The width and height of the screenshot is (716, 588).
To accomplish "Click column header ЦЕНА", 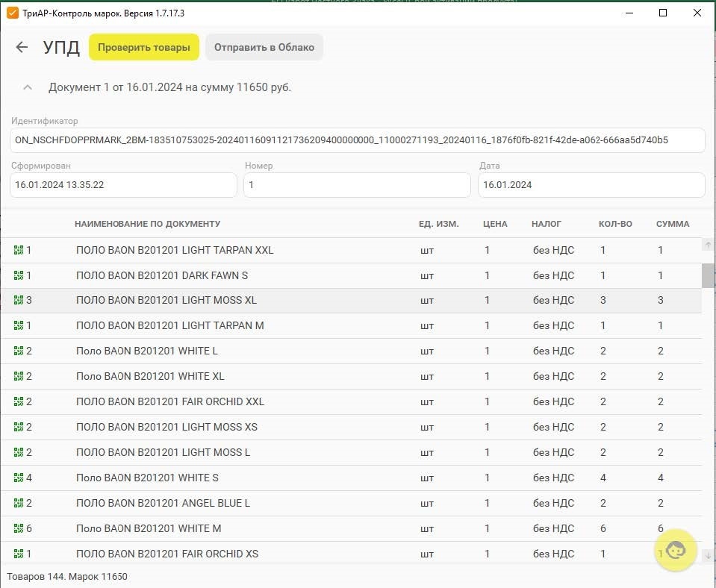I will click(495, 224).
